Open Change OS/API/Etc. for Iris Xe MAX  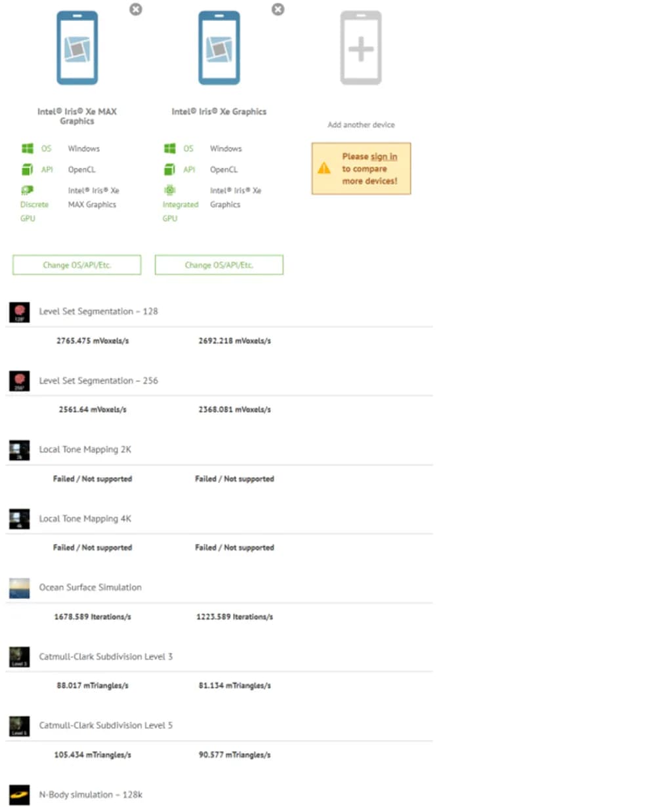coord(77,265)
